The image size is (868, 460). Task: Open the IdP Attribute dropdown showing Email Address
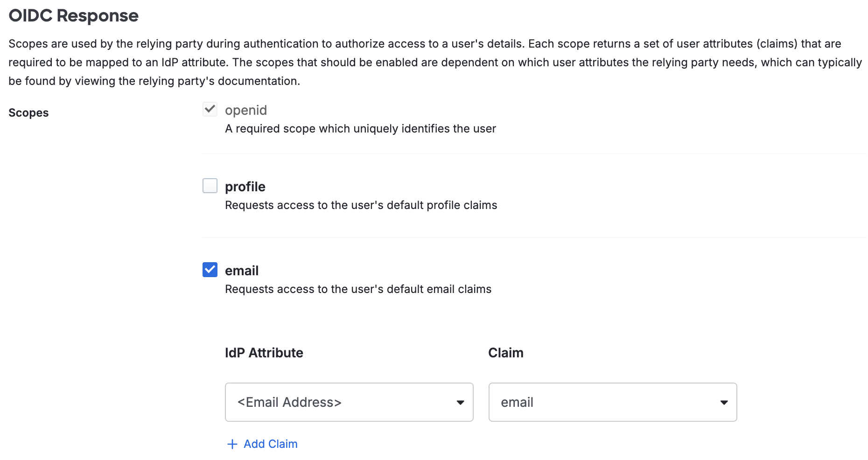click(349, 402)
